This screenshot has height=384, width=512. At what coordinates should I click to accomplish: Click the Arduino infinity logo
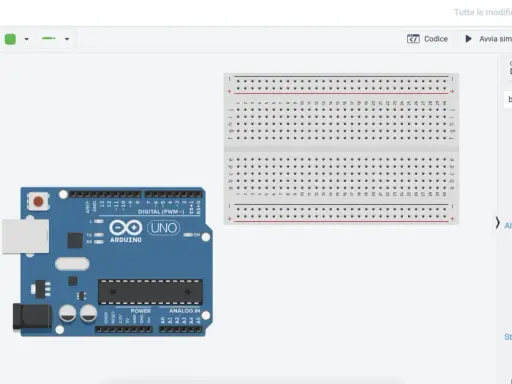point(126,228)
